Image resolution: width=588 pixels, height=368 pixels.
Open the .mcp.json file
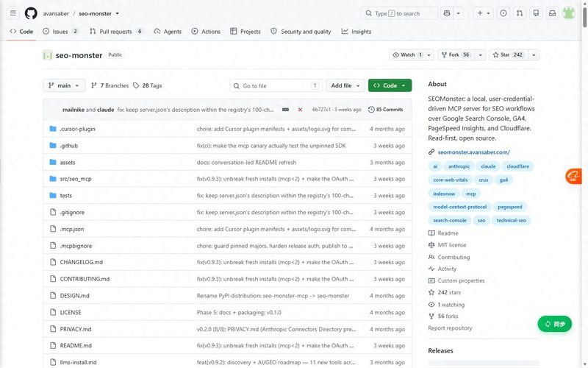72,229
